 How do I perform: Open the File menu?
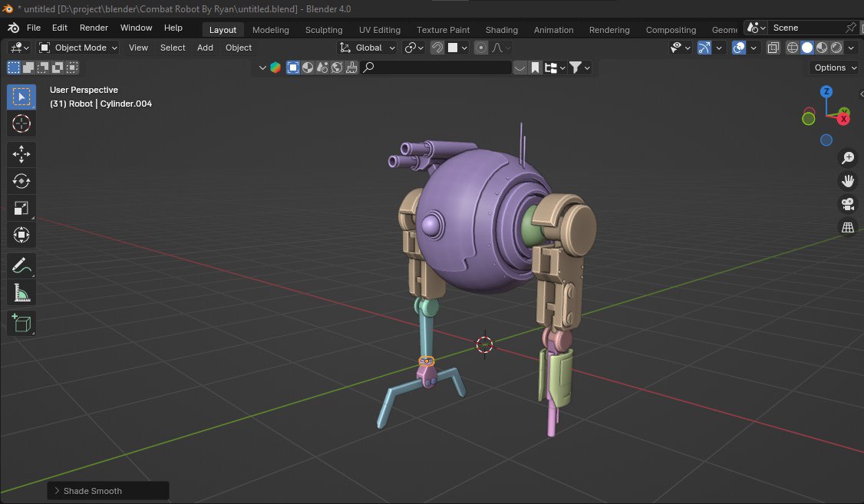(x=34, y=28)
